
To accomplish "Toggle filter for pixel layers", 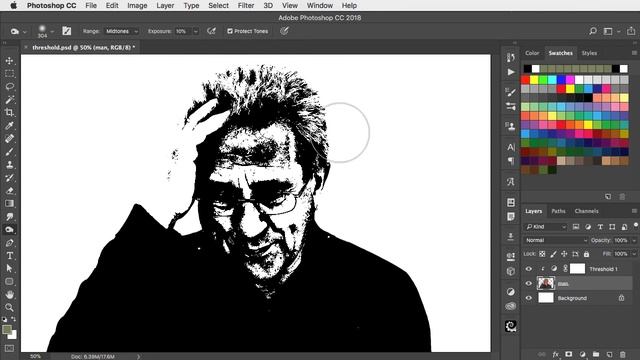I will click(x=576, y=227).
